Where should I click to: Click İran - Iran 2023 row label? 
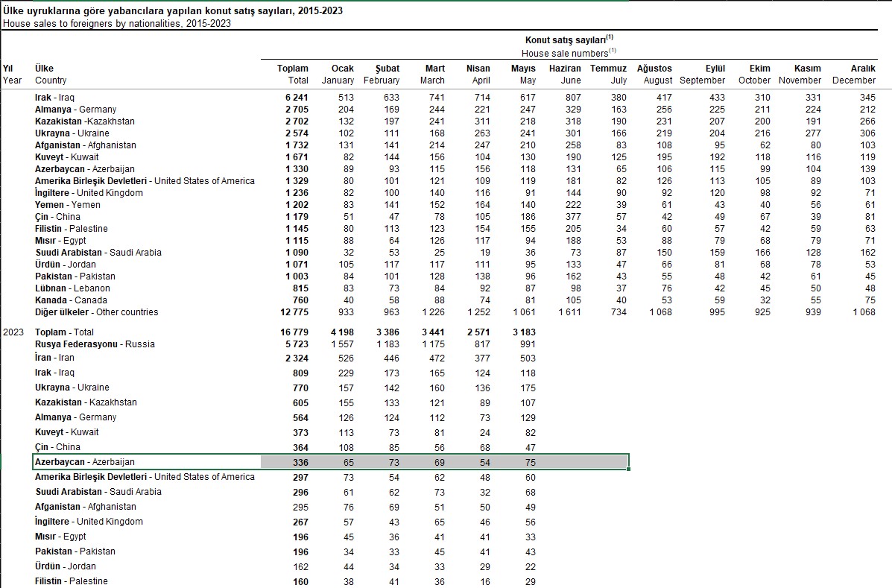pos(54,358)
